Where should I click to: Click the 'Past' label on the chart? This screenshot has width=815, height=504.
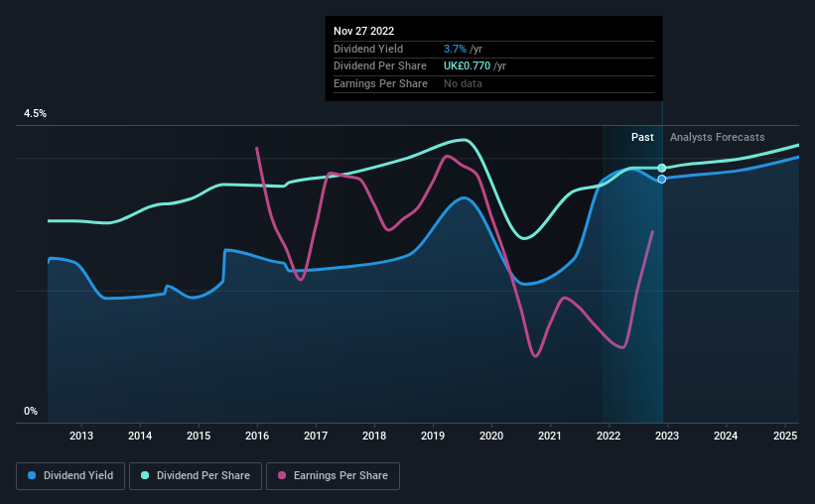tap(642, 137)
